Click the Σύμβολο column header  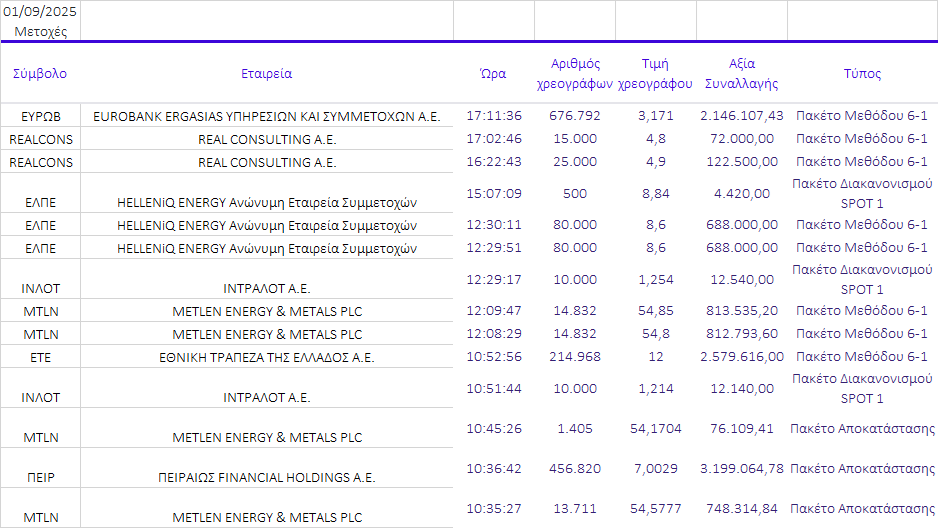pos(40,74)
